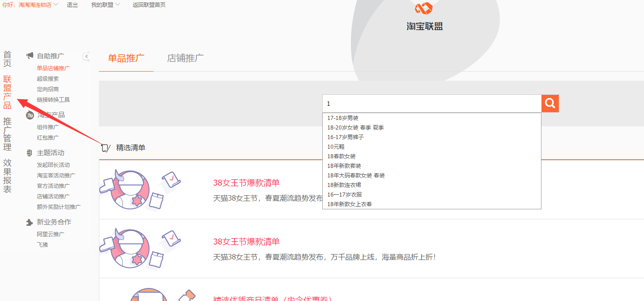Open 飞猪 in sidebar

pyautogui.click(x=42, y=244)
